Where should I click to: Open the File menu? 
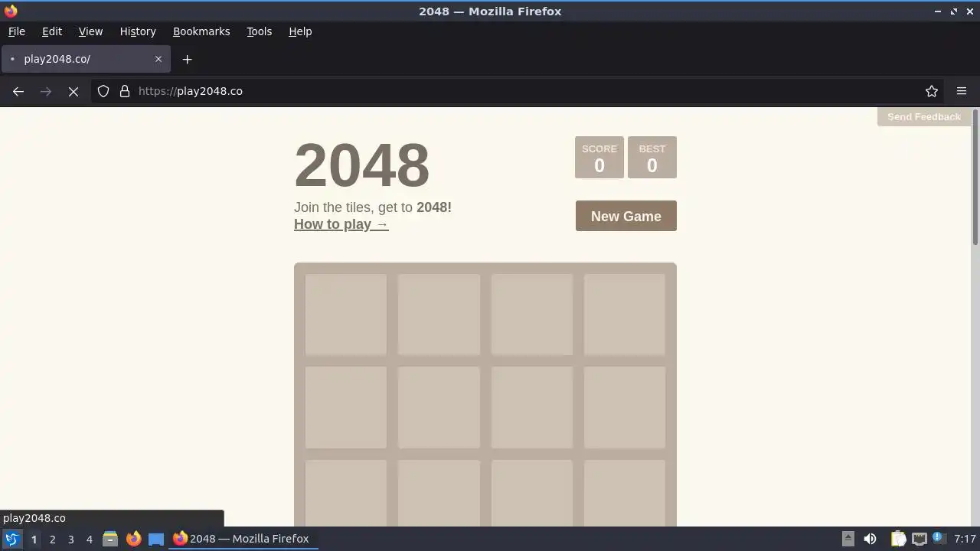[x=16, y=31]
